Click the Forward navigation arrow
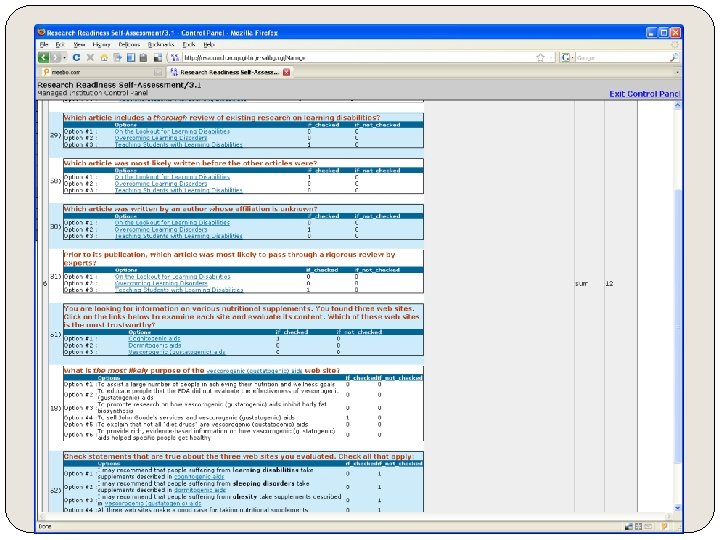720x540 pixels. click(56, 57)
